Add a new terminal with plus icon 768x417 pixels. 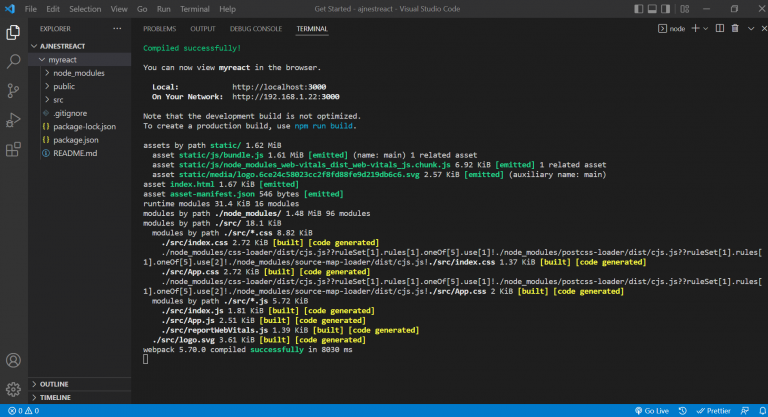tap(697, 29)
